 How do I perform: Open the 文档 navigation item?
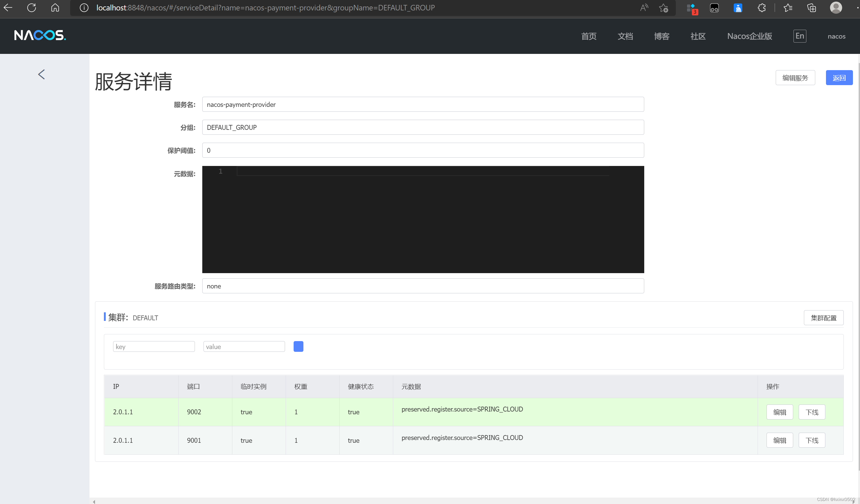625,36
